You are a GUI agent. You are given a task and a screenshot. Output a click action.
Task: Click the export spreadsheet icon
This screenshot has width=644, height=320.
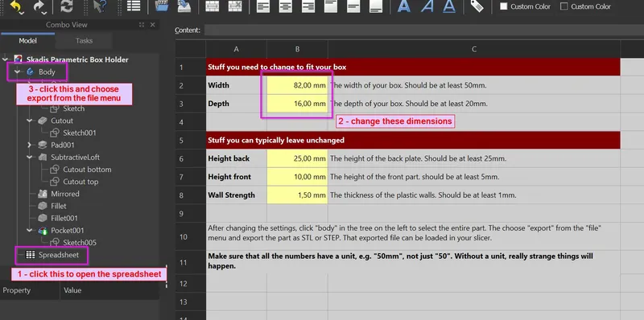[184, 6]
